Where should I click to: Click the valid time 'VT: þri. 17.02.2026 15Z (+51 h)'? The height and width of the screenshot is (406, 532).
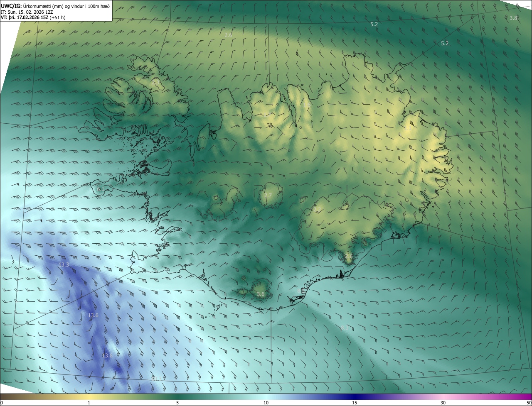pos(33,17)
